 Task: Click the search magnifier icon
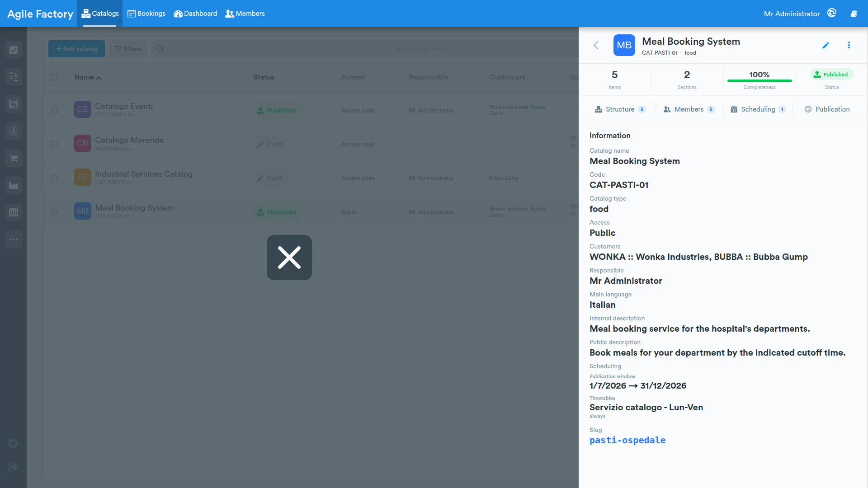160,49
